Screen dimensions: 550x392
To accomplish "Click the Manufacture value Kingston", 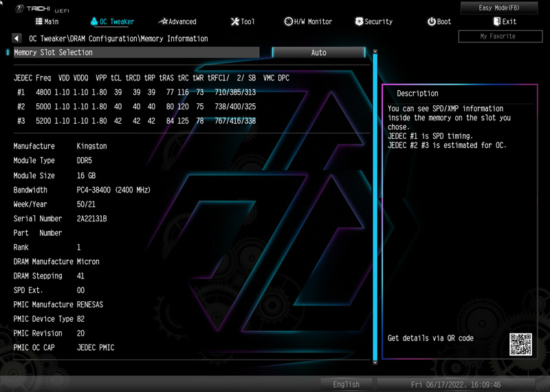I will [x=91, y=146].
